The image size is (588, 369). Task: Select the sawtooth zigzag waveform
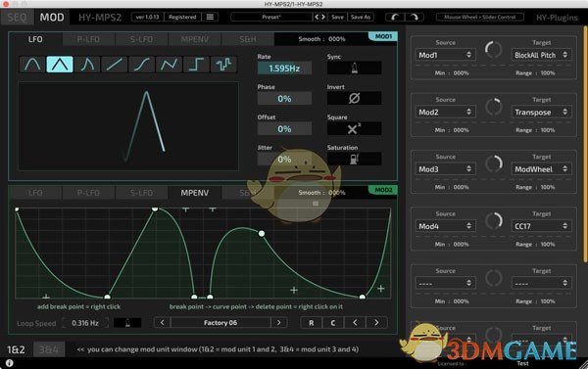169,65
